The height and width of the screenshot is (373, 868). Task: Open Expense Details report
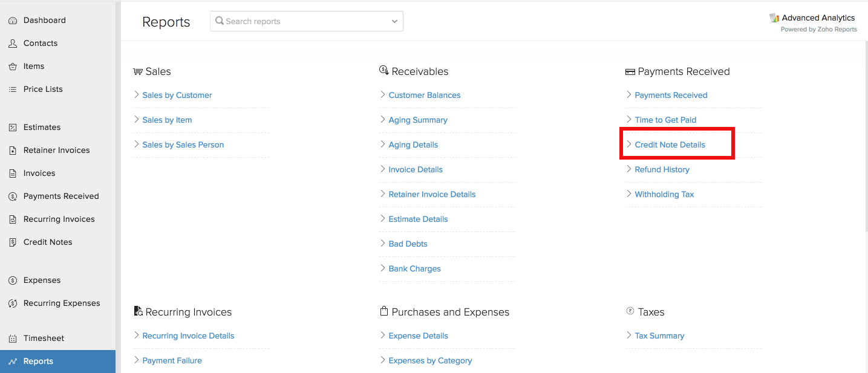tap(418, 336)
